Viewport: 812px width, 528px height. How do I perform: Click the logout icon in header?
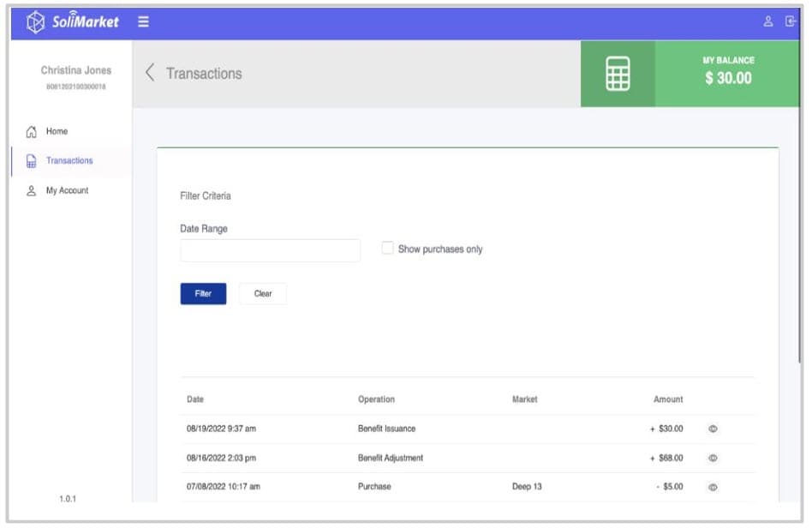point(791,21)
